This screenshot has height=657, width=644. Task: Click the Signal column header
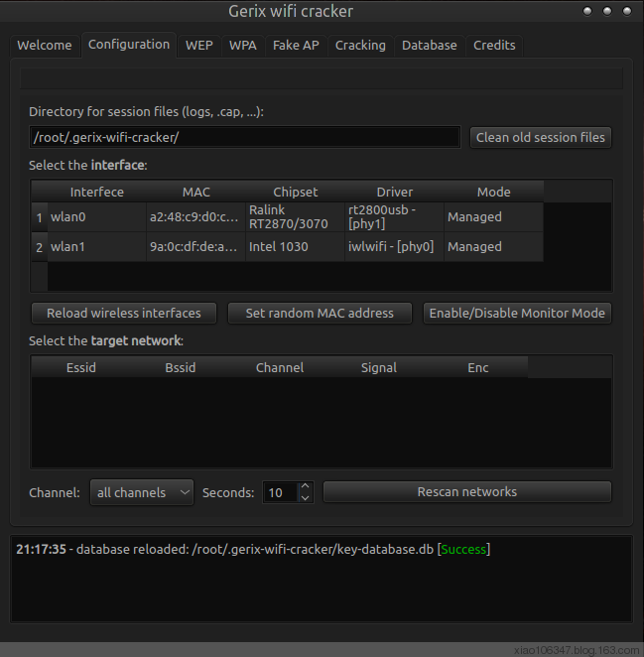379,367
